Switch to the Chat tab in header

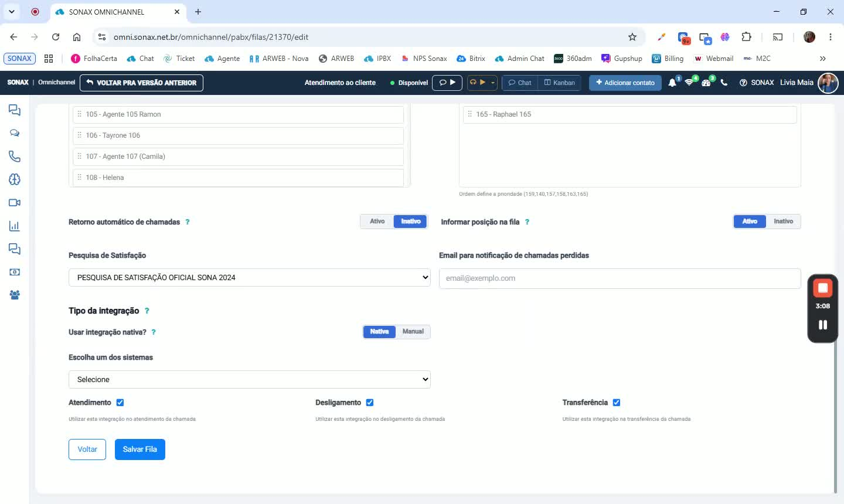pos(520,83)
